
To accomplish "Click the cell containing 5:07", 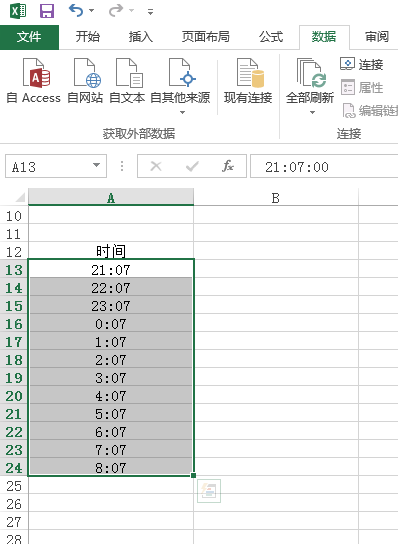I will [111, 414].
